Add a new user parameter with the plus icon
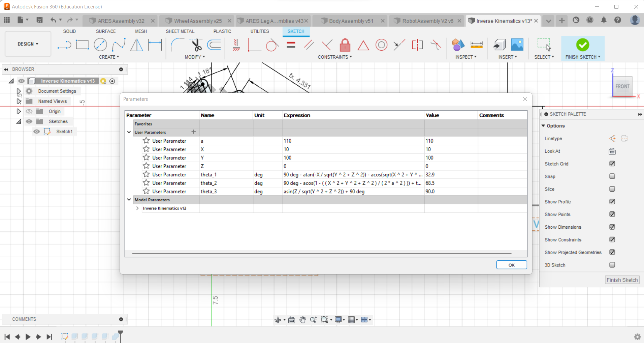The height and width of the screenshot is (343, 644). [194, 132]
